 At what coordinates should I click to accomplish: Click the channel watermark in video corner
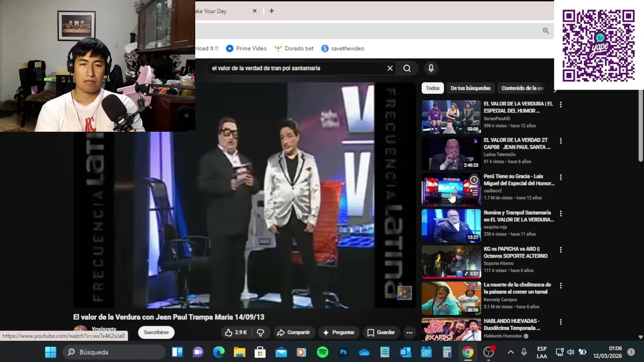(405, 293)
